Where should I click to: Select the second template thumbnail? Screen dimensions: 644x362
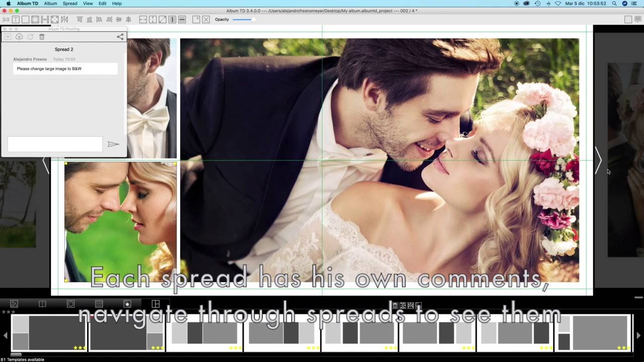127,332
